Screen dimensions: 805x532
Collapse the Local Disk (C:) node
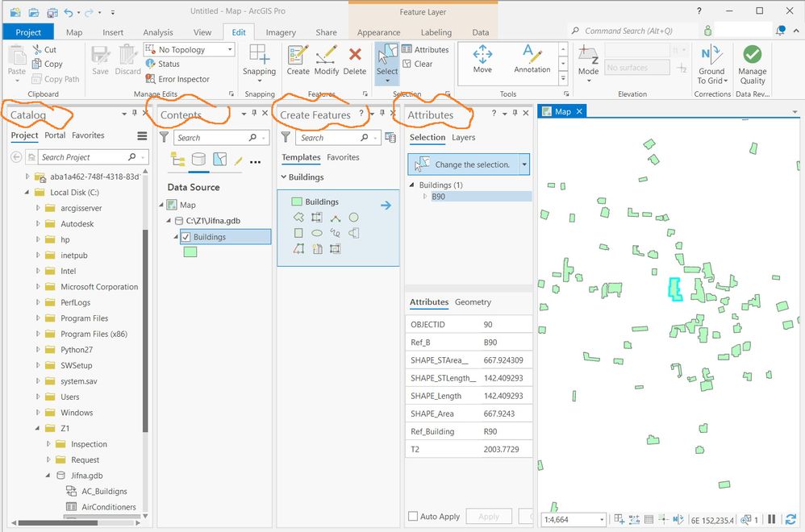[27, 193]
